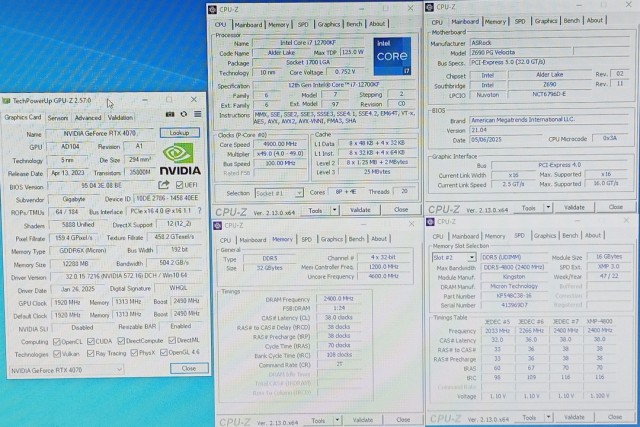Open the GPU-Z hamburger menu
The height and width of the screenshot is (427, 640).
pyautogui.click(x=198, y=114)
